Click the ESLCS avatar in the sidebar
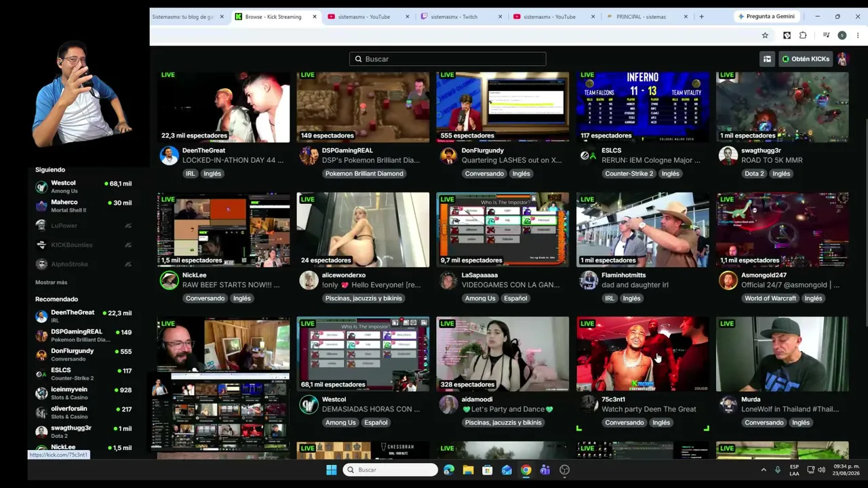868x488 pixels. point(41,374)
